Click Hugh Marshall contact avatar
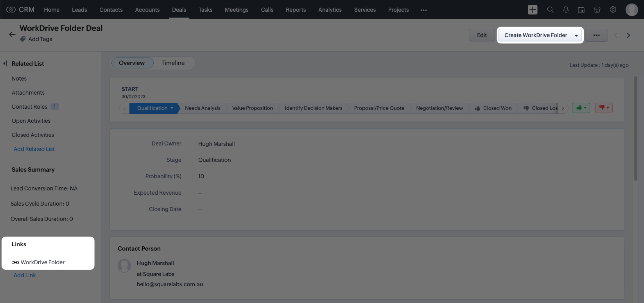 click(x=124, y=266)
